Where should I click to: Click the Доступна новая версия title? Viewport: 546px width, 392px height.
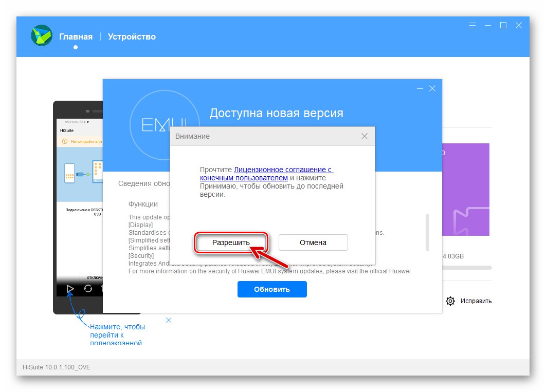[277, 113]
